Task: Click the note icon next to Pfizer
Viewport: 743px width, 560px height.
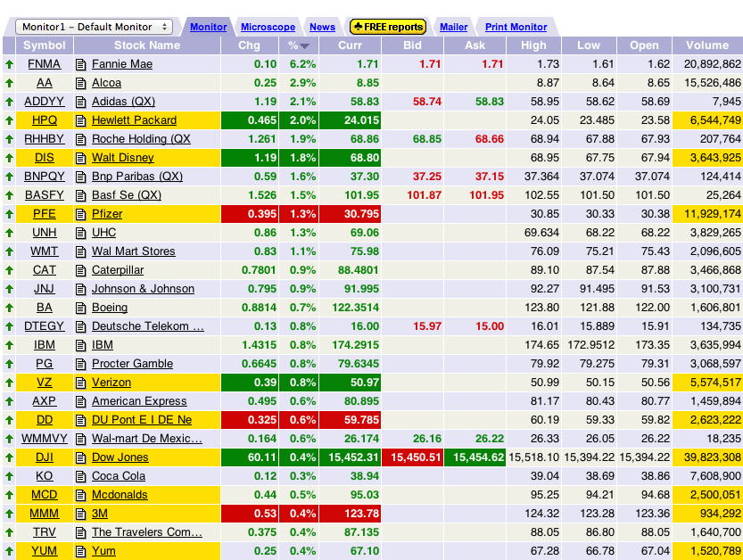Action: click(x=78, y=214)
